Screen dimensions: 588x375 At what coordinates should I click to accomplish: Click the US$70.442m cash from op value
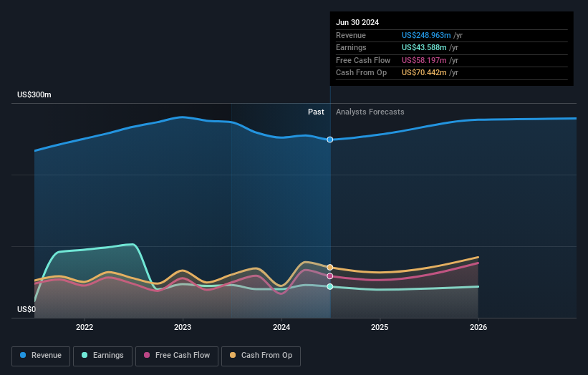(424, 73)
